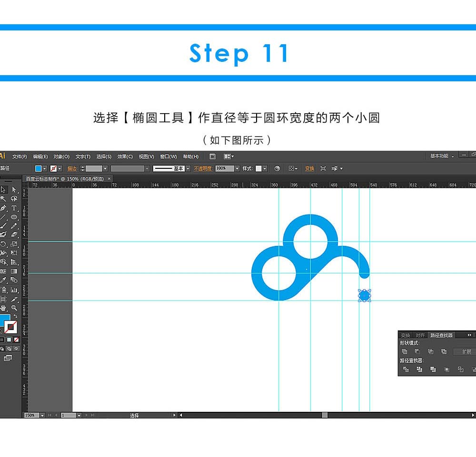Apply Exclude shape mode
476x457 pixels.
coord(444,351)
